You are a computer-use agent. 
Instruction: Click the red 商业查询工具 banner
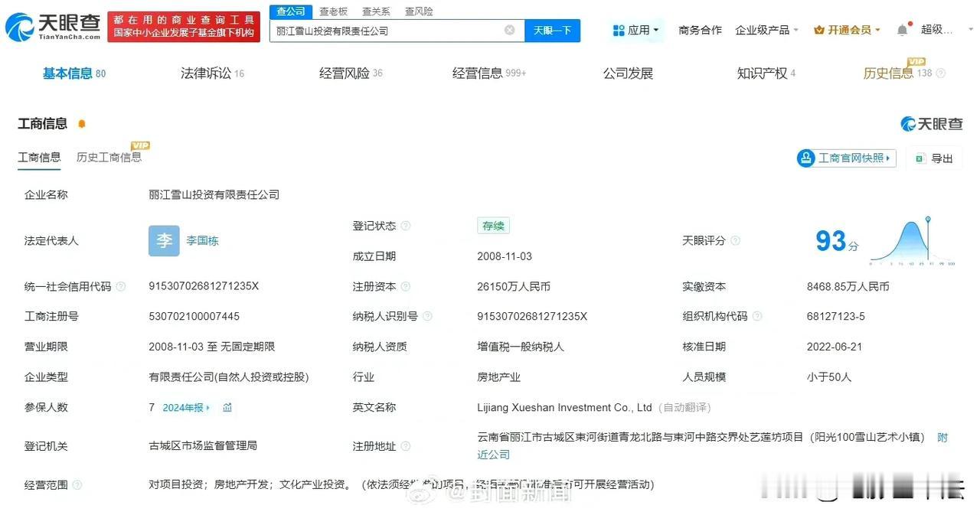point(184,27)
